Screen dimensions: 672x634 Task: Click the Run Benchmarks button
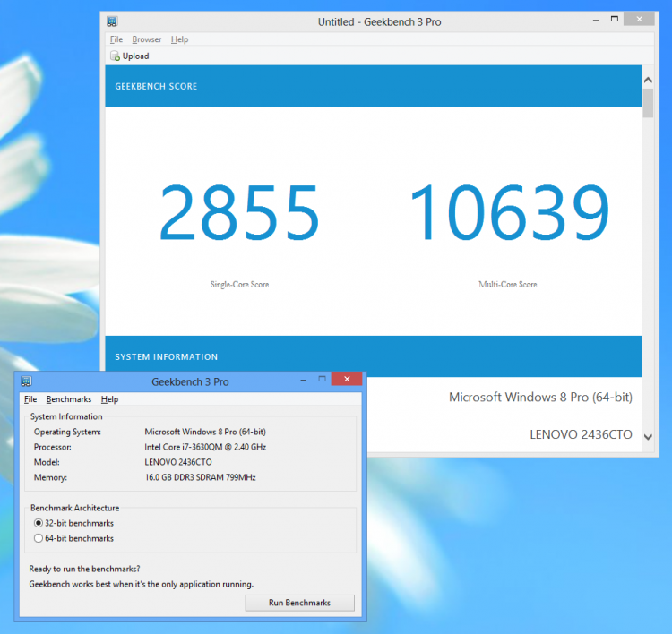point(299,603)
